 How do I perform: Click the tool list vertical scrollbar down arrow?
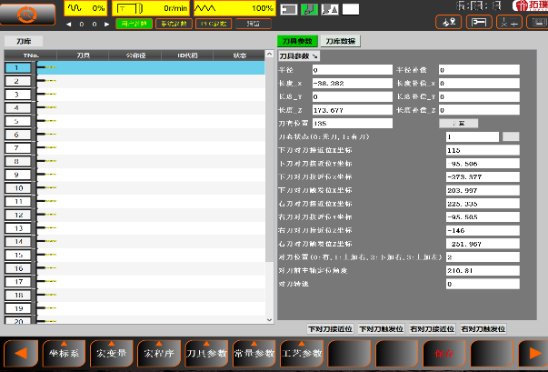point(269,320)
